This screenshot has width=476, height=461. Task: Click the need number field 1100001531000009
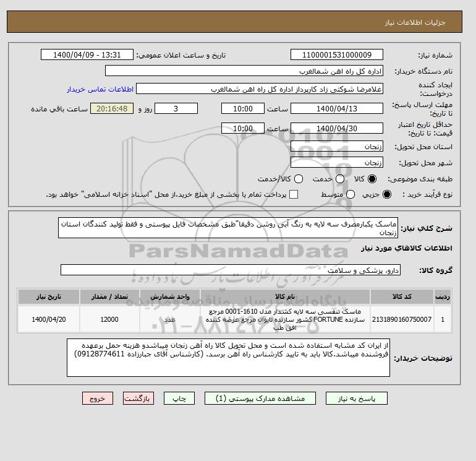click(x=337, y=54)
